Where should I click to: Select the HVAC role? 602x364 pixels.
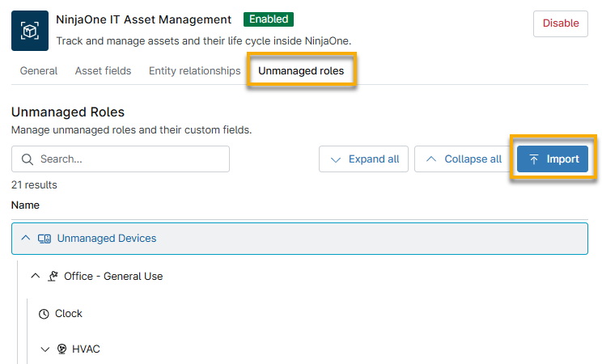pyautogui.click(x=86, y=349)
